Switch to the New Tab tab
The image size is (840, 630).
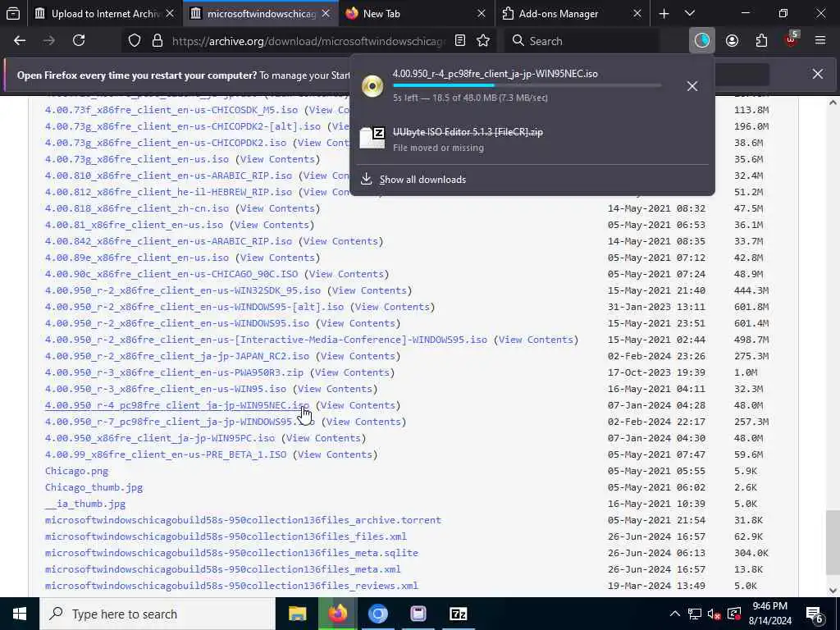415,14
